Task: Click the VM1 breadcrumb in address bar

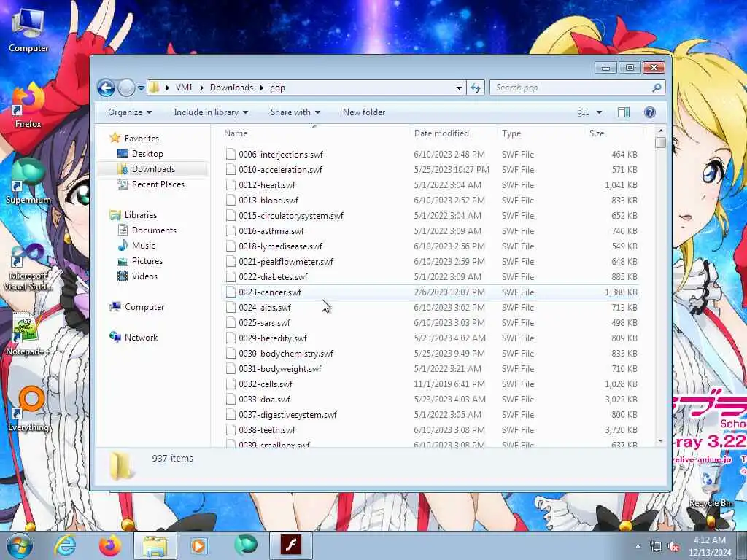Action: point(184,87)
